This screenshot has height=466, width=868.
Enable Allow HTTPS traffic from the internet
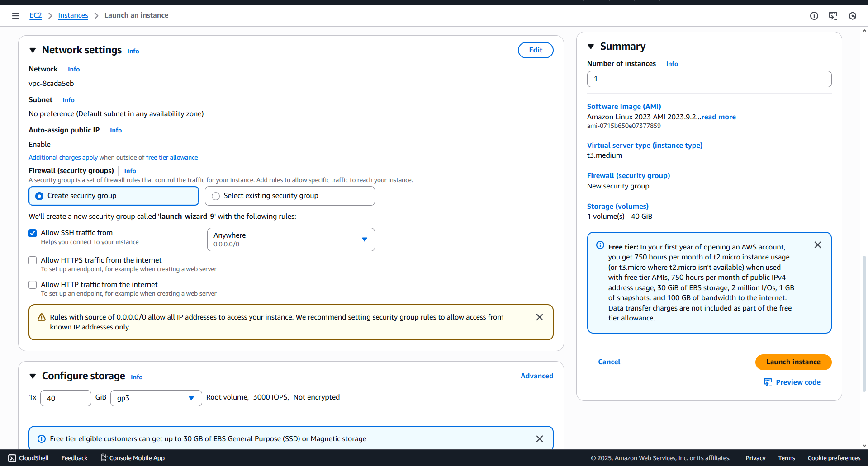pos(33,260)
